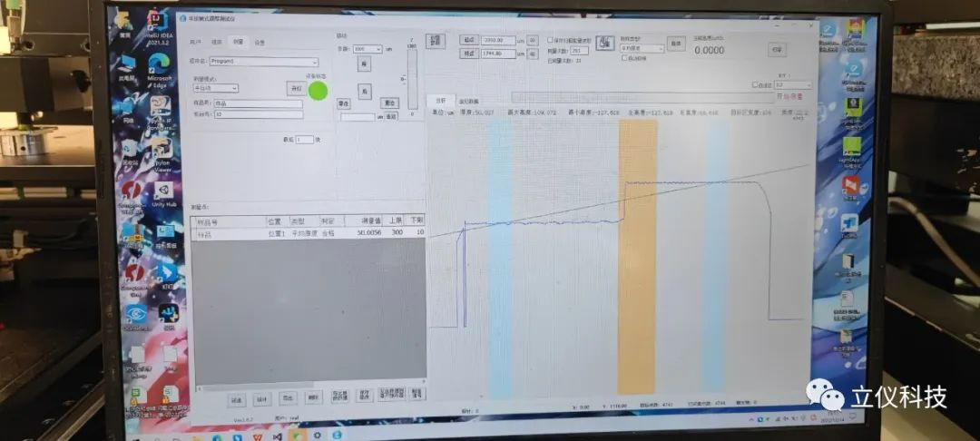This screenshot has width=980, height=441.
Task: Toggle checkbox left of the 0.2 dropdown
Action: point(755,85)
